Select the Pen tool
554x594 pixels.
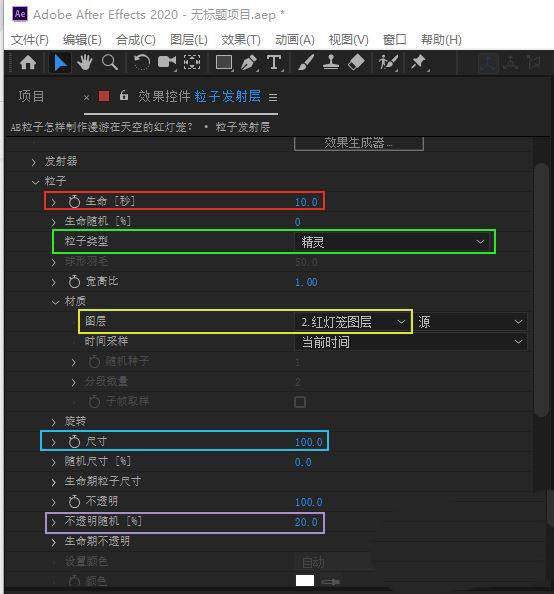point(249,63)
